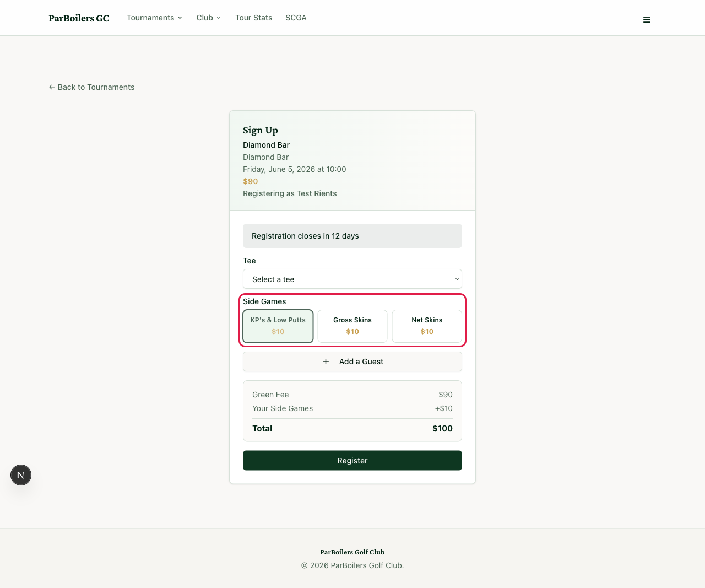Click the © 2026 ParBoilers Golf Club copyright line
This screenshot has height=588, width=705.
click(x=352, y=565)
